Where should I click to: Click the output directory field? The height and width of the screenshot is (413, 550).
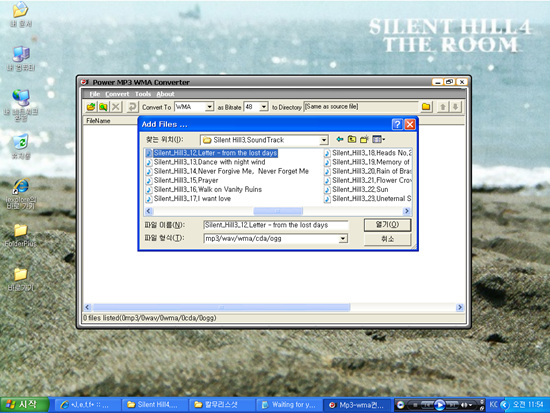coord(361,107)
